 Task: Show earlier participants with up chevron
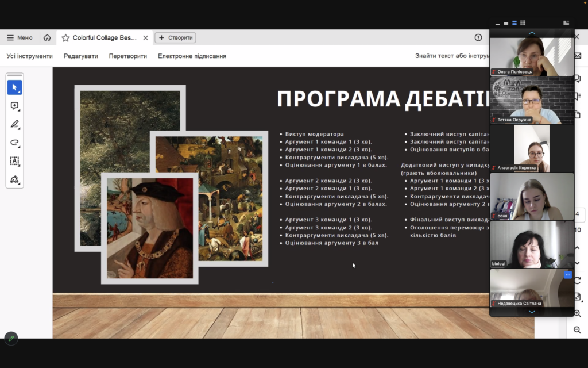[532, 33]
